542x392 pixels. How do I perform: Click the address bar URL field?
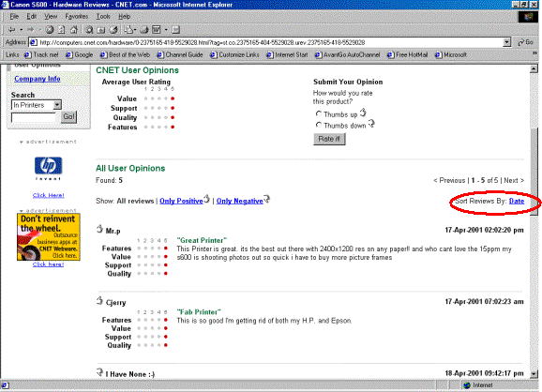coord(270,42)
